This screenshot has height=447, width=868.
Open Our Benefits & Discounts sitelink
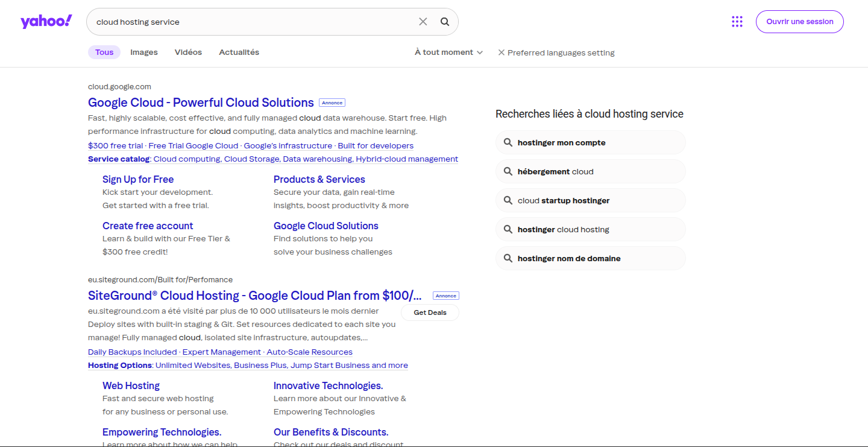tap(331, 432)
